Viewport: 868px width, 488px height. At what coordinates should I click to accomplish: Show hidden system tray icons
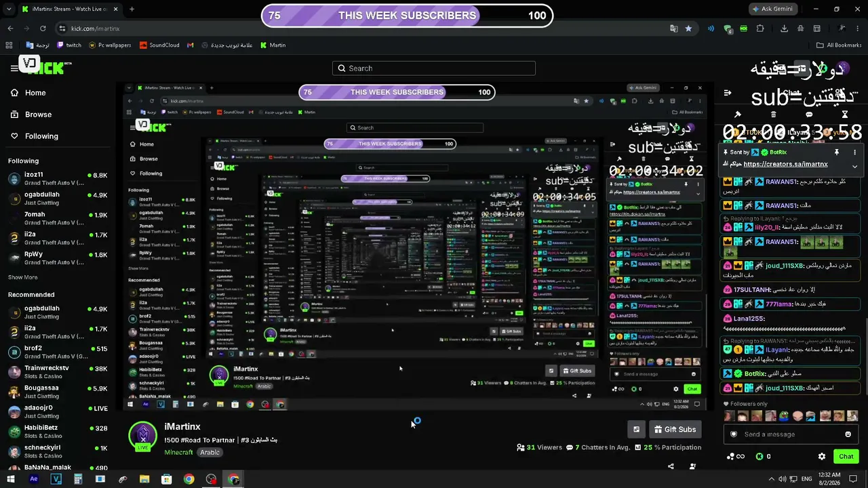point(771,479)
